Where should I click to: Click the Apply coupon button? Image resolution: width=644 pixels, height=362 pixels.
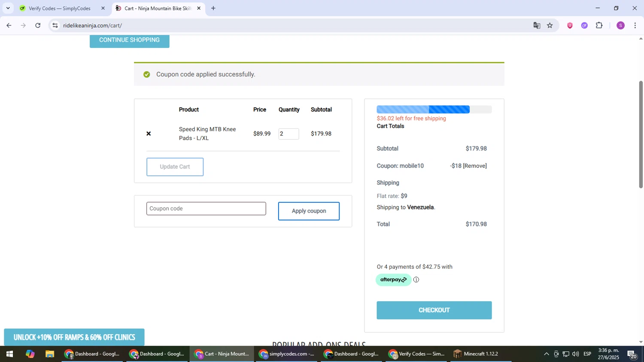pos(309,211)
